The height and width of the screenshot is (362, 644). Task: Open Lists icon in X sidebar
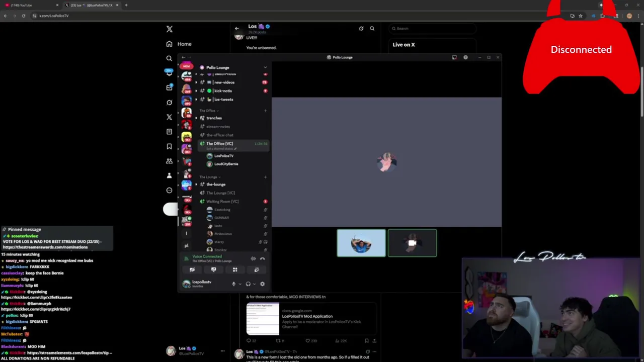coord(170,132)
